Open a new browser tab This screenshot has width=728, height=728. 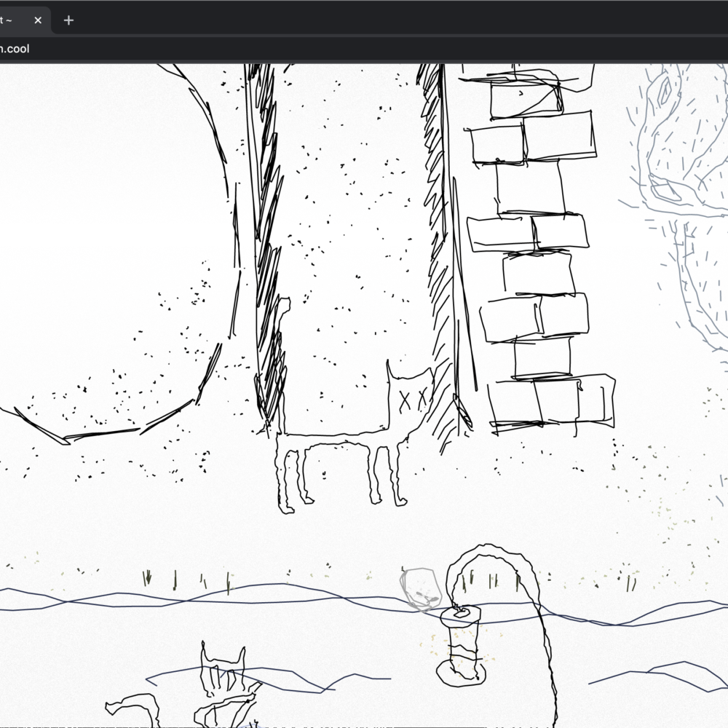coord(68,20)
